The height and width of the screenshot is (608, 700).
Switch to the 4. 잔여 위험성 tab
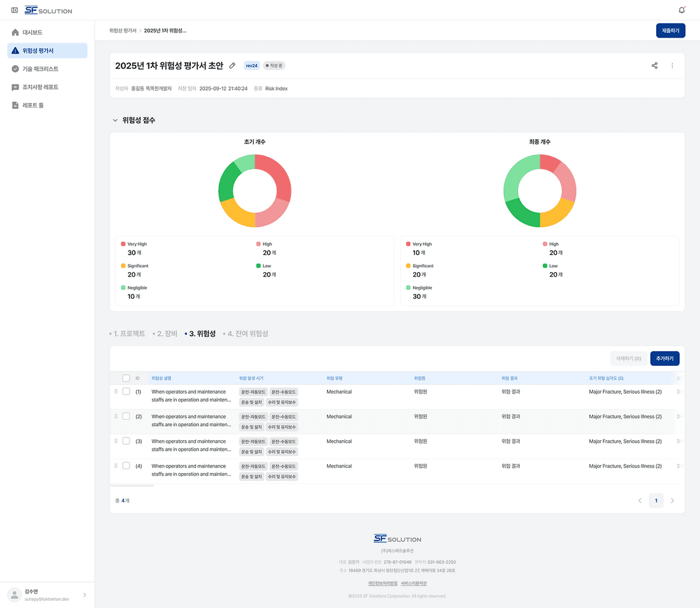pos(248,334)
